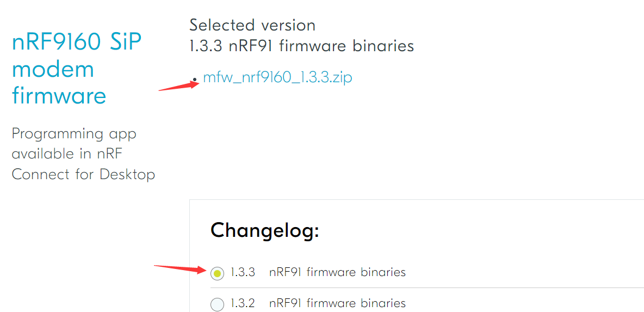
Task: Click the 1.3.2 version number in Changelog
Action: [x=243, y=303]
